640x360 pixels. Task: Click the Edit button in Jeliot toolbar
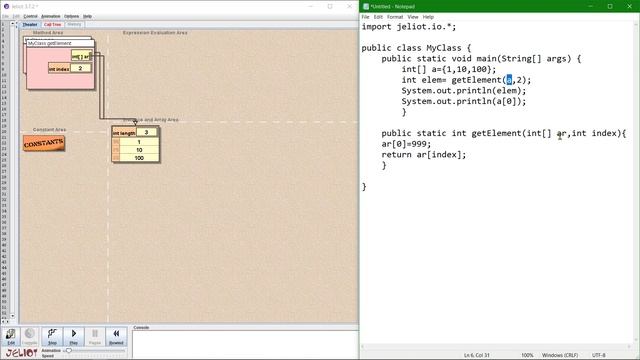click(x=11, y=337)
